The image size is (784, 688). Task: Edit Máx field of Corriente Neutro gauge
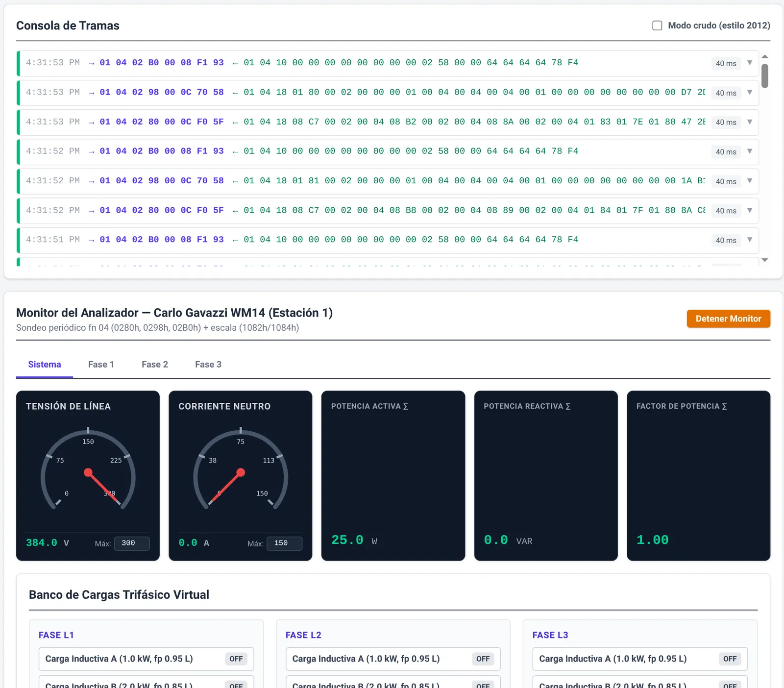click(x=284, y=543)
